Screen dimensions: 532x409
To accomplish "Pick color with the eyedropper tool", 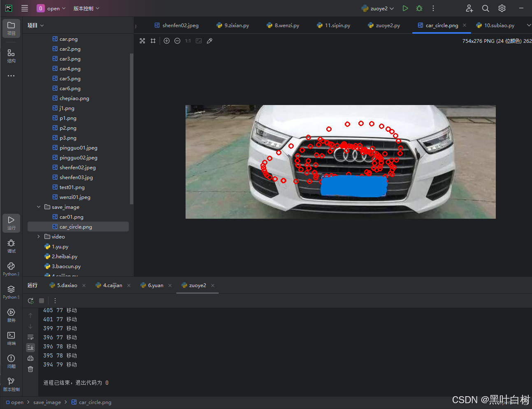I will pos(209,41).
